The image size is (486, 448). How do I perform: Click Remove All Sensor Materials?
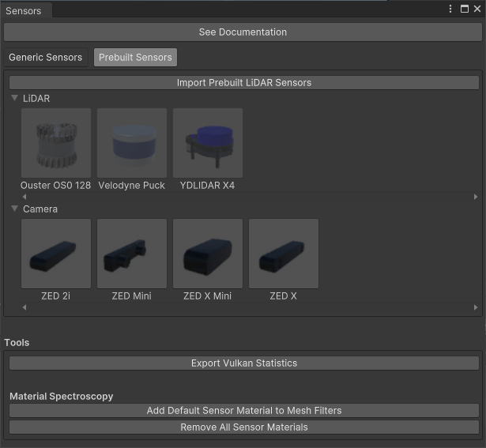click(x=244, y=427)
